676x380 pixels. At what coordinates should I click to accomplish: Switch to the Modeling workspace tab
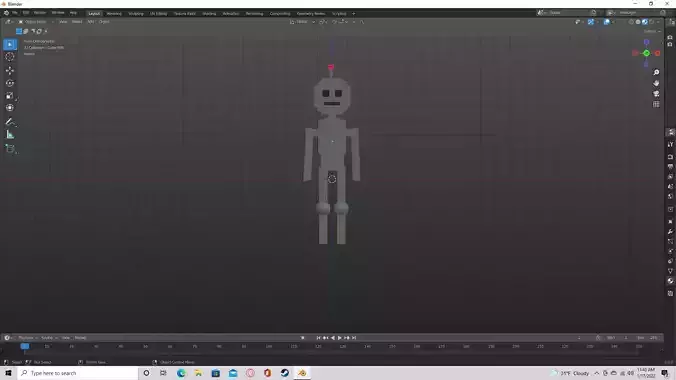tap(114, 13)
